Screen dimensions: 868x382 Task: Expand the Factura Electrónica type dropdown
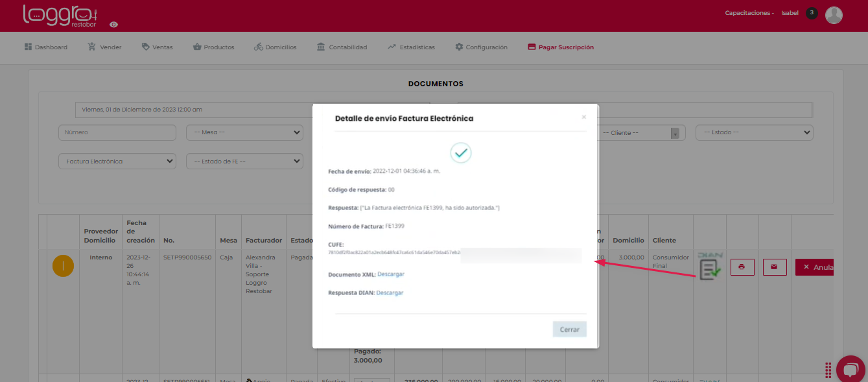point(117,161)
